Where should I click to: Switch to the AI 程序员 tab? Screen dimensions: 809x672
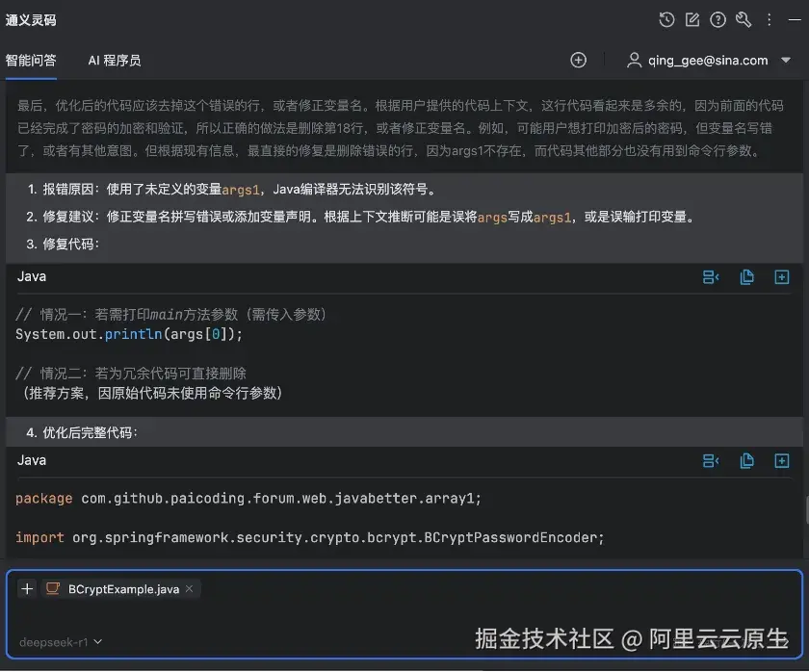115,61
